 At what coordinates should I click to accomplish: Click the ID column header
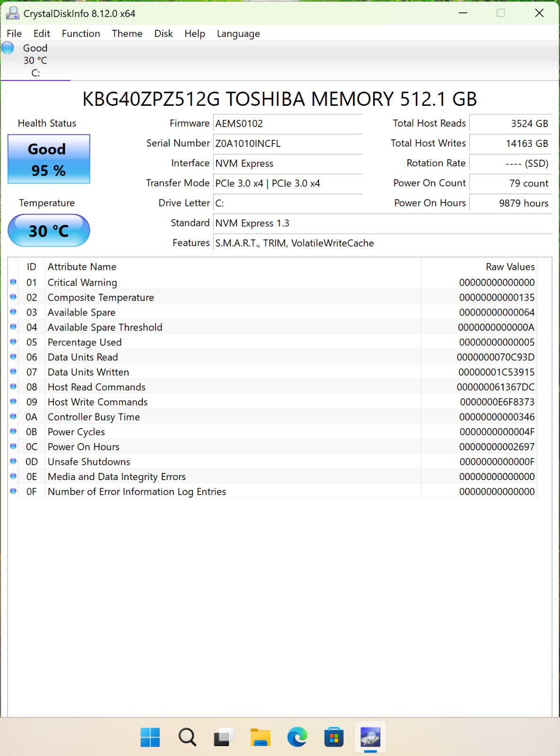[32, 267]
